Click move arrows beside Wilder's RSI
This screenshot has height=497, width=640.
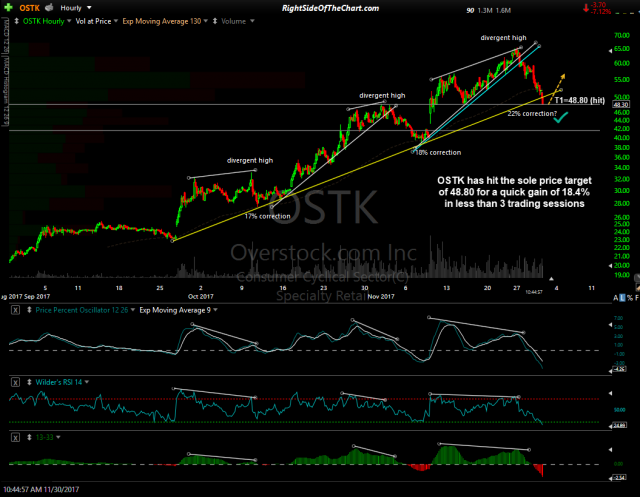[x=29, y=383]
